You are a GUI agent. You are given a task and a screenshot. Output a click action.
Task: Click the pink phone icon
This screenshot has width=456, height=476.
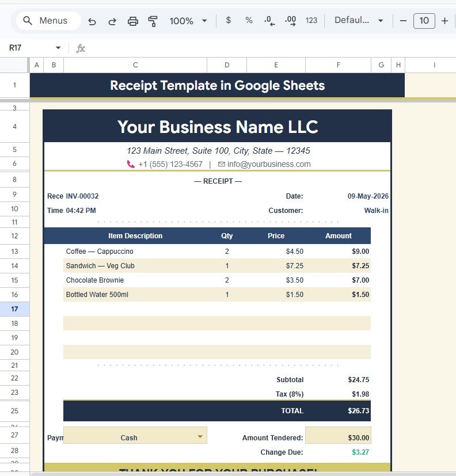[x=131, y=164]
